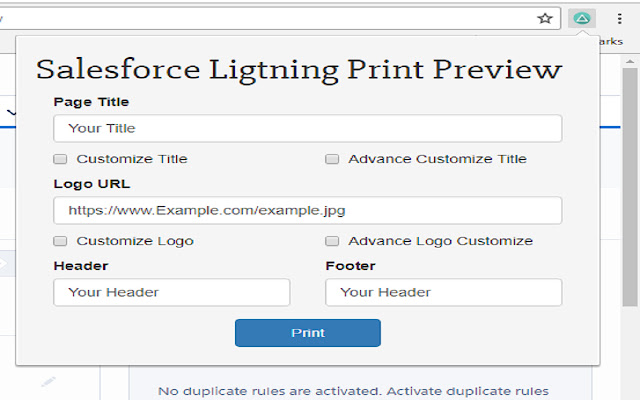Click the Page Title label
The width and height of the screenshot is (640, 400).
91,102
